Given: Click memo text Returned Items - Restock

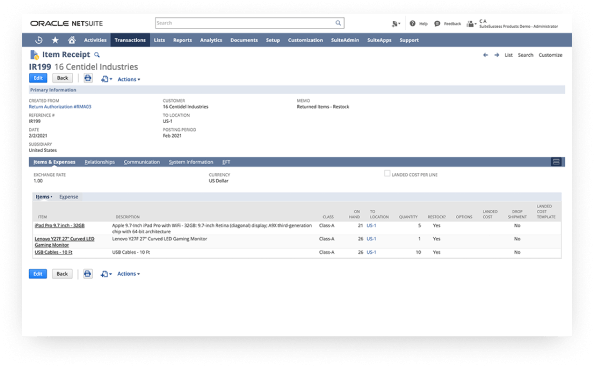Looking at the screenshot, I should point(323,107).
